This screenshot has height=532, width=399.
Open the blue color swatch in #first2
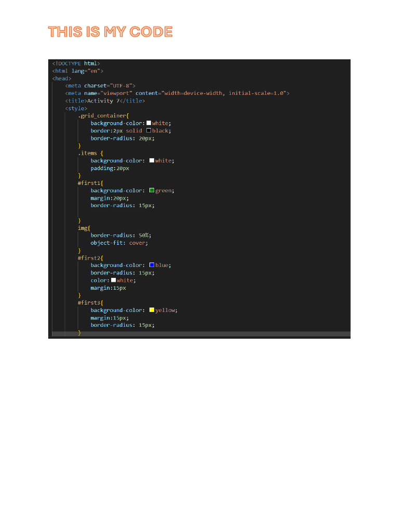[x=152, y=265]
